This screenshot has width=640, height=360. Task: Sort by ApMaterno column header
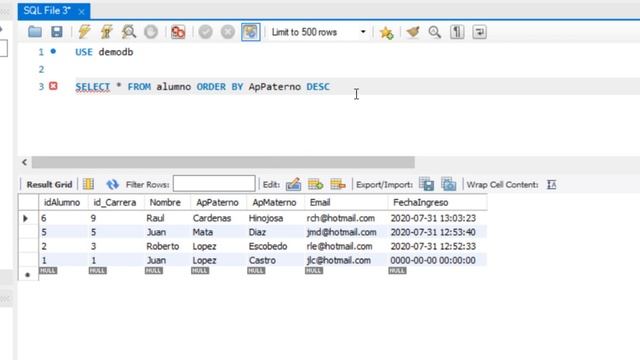click(x=276, y=202)
